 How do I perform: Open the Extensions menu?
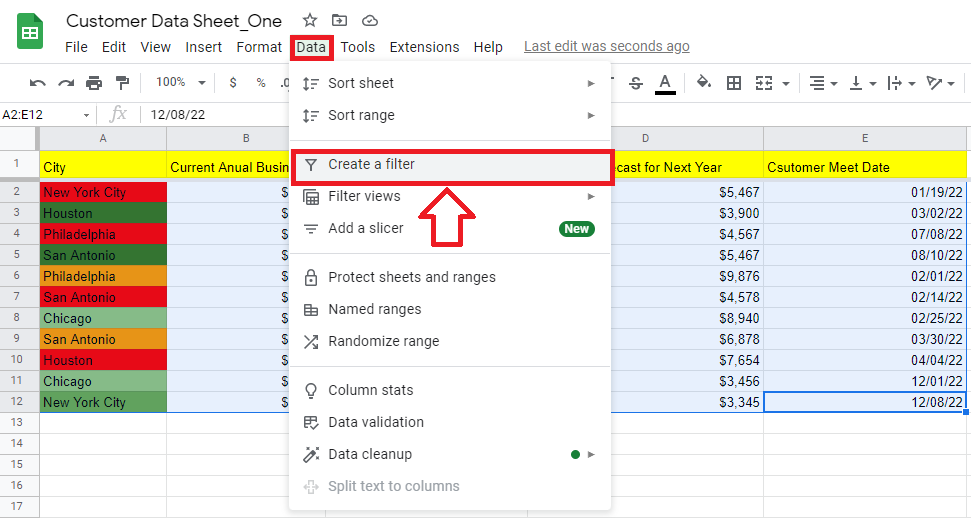point(424,47)
